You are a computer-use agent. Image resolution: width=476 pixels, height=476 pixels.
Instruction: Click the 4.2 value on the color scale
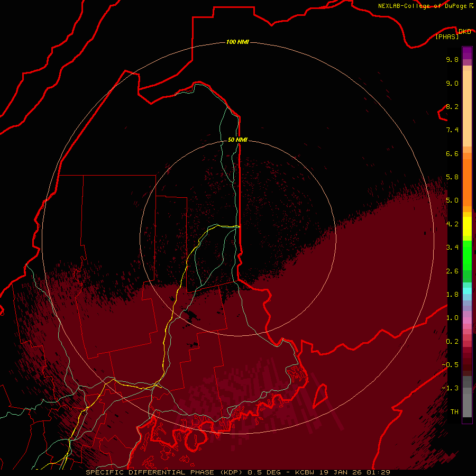(452, 224)
